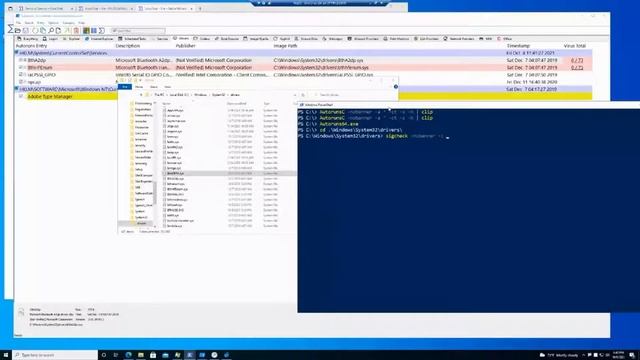Switch to the Drivers tab
This screenshot has height=360, width=640.
click(x=181, y=39)
